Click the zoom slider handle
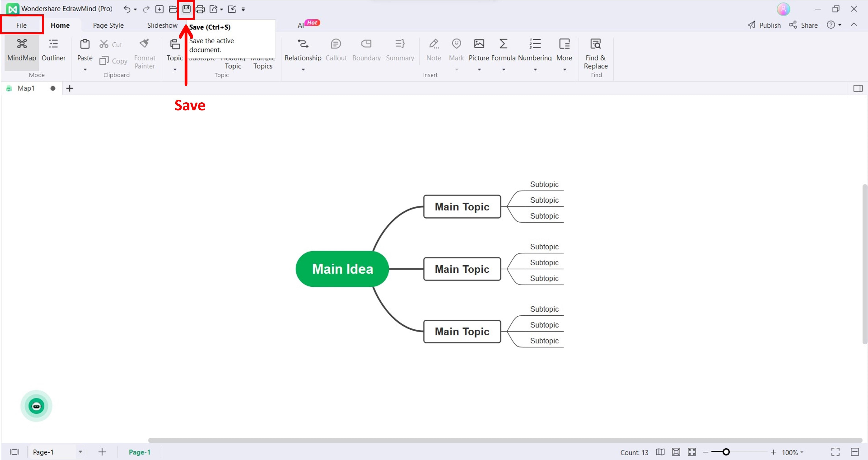This screenshot has width=868, height=460. 726,452
